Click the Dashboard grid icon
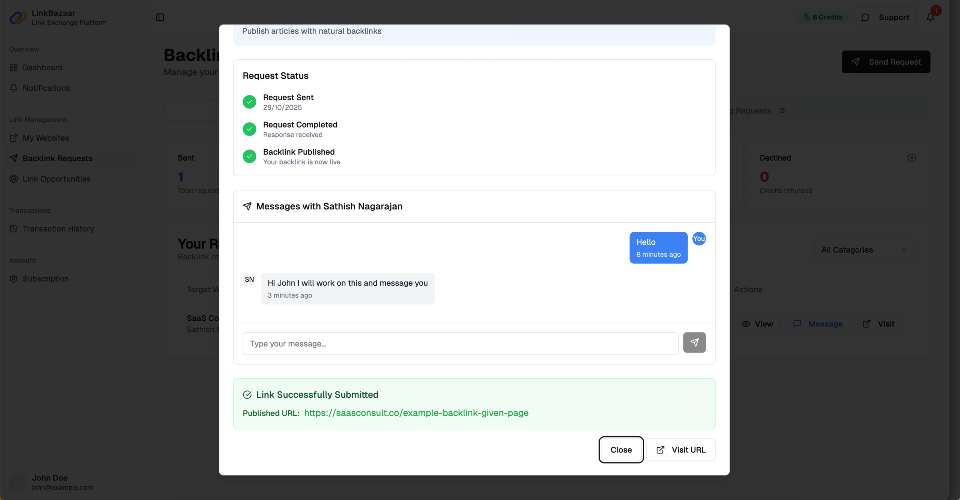Screen dimensions: 960x500 (x=13, y=67)
